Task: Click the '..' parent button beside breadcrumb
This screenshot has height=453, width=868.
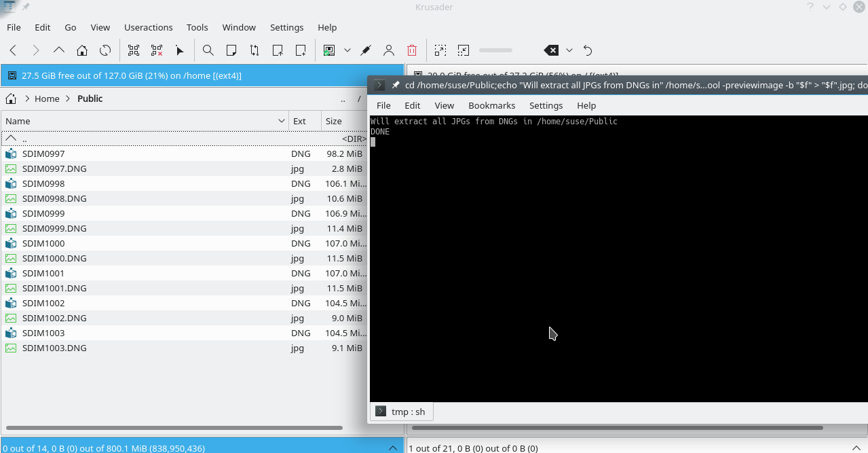Action: [344, 99]
